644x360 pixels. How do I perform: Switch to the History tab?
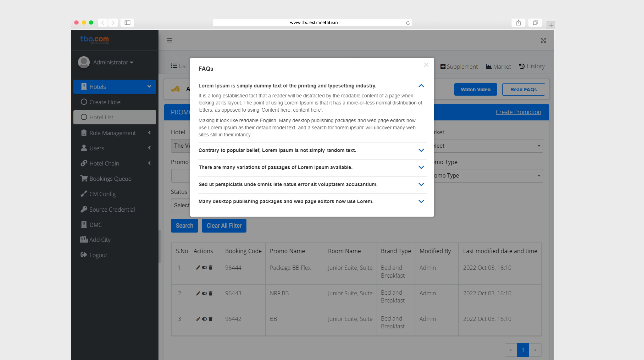pos(532,66)
